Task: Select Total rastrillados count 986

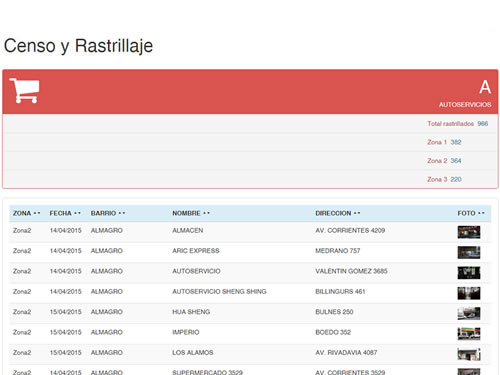Action: pyautogui.click(x=483, y=124)
